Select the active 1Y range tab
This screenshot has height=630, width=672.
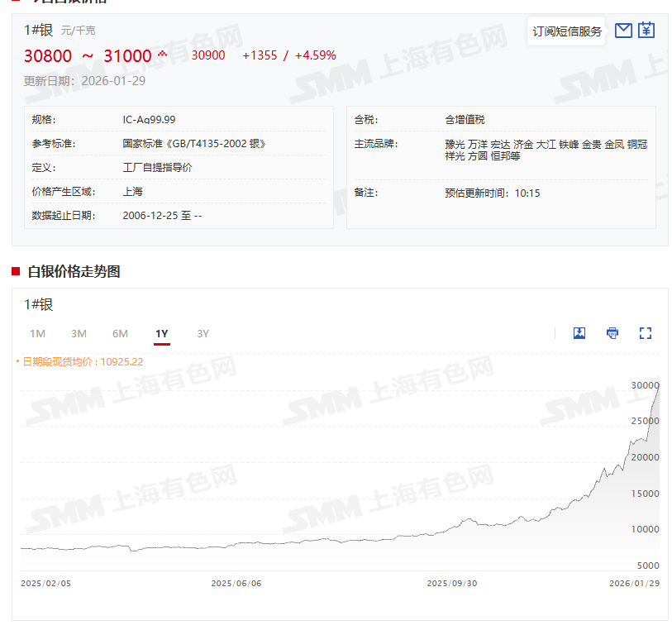[162, 334]
